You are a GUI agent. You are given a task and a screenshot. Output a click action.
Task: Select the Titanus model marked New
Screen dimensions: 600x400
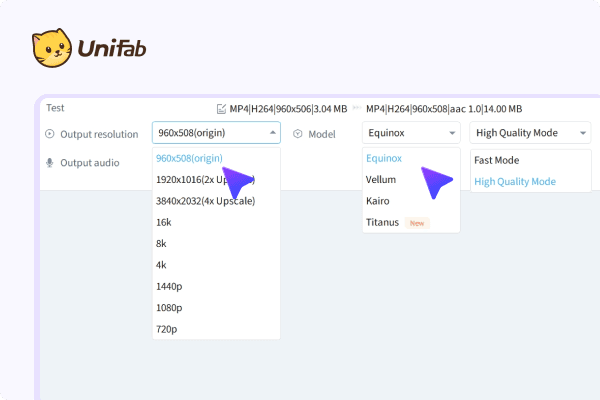[x=384, y=223]
